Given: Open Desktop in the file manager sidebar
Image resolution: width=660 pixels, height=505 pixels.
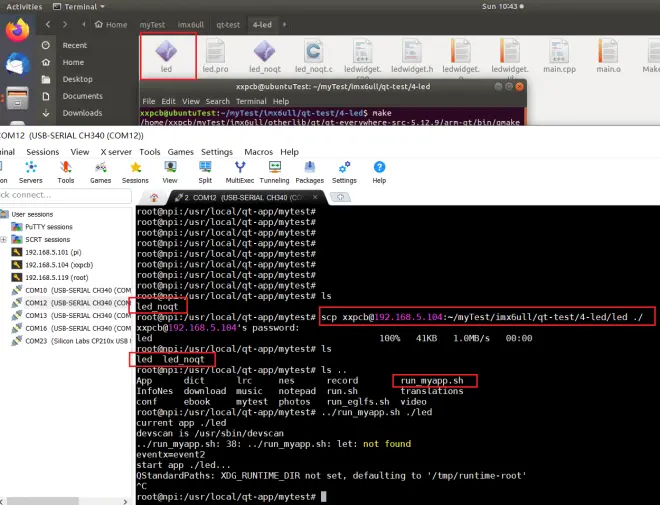Looking at the screenshot, I should click(77, 79).
